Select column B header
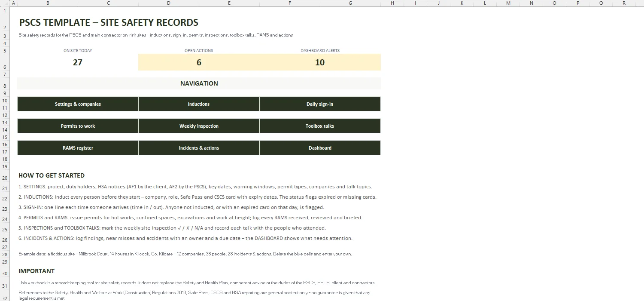 pyautogui.click(x=48, y=3)
